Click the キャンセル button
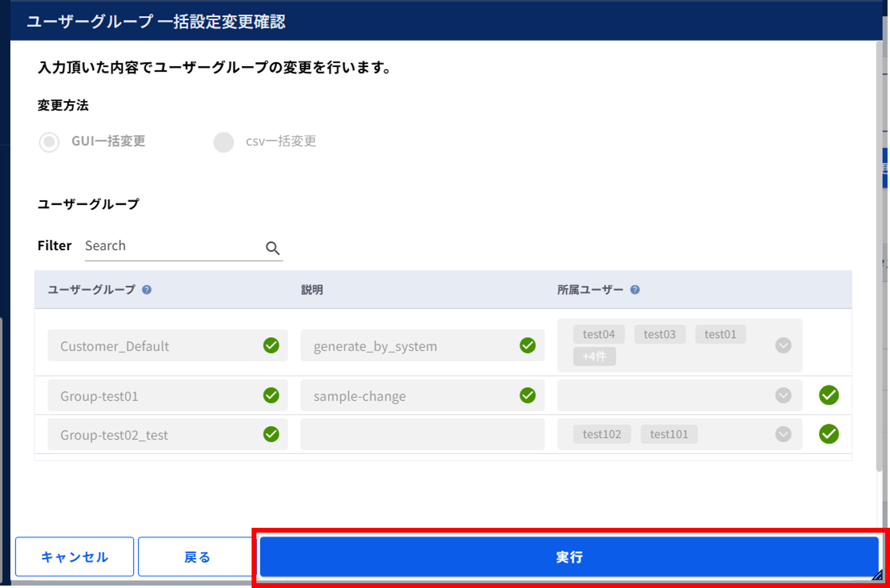The image size is (890, 588). point(75,557)
